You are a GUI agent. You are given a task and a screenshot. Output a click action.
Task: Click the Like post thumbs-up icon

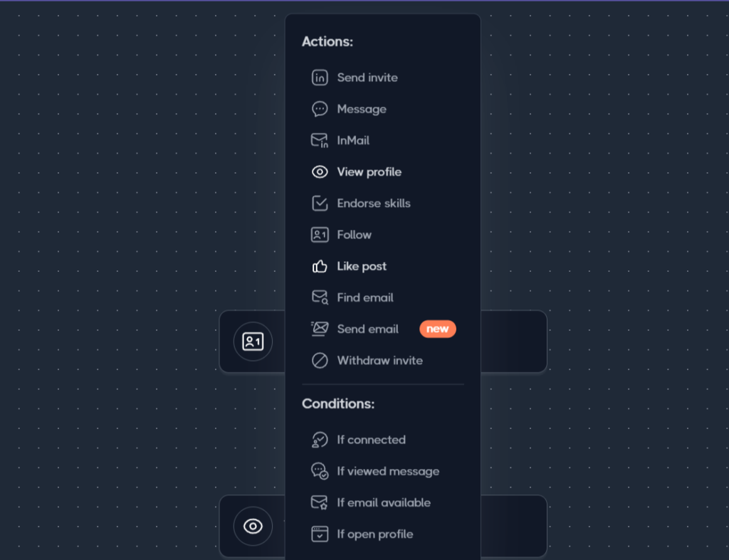coord(320,266)
